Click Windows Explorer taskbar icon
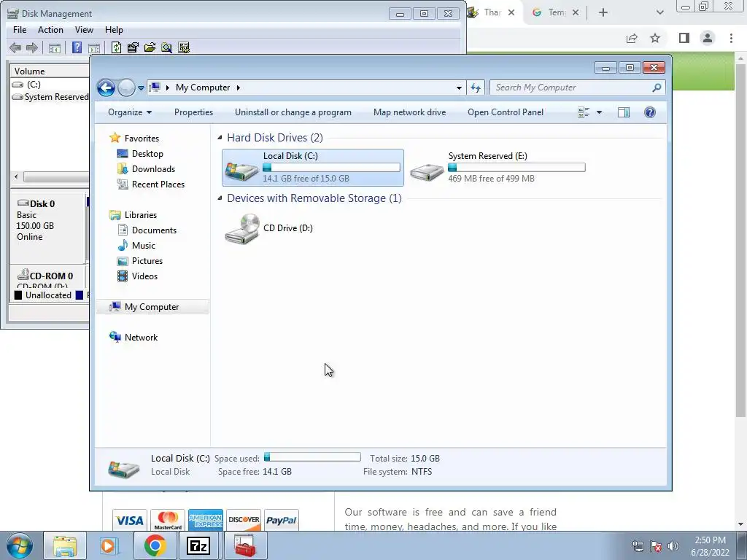 click(x=65, y=545)
